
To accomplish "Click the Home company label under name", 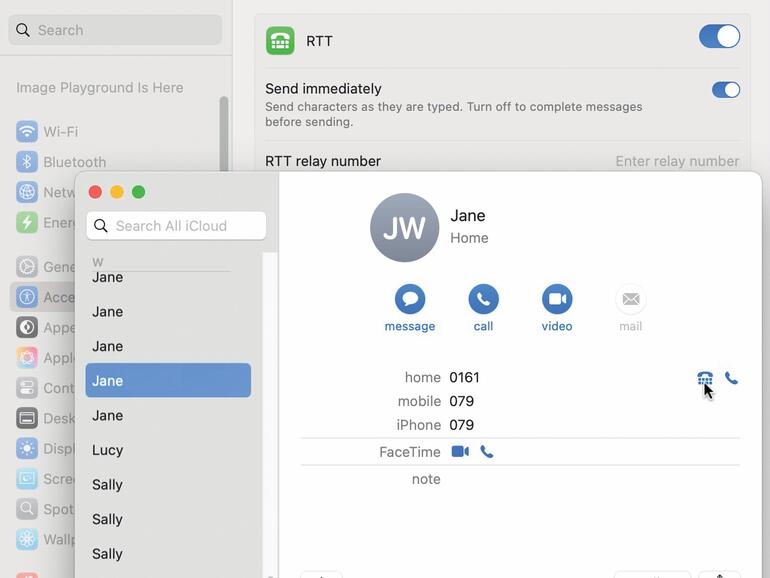I will point(469,238).
